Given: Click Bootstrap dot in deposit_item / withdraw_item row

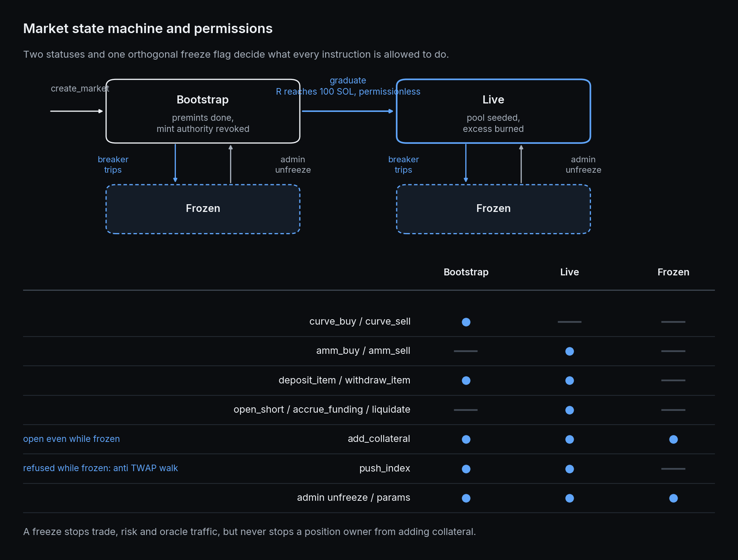Looking at the screenshot, I should point(466,380).
